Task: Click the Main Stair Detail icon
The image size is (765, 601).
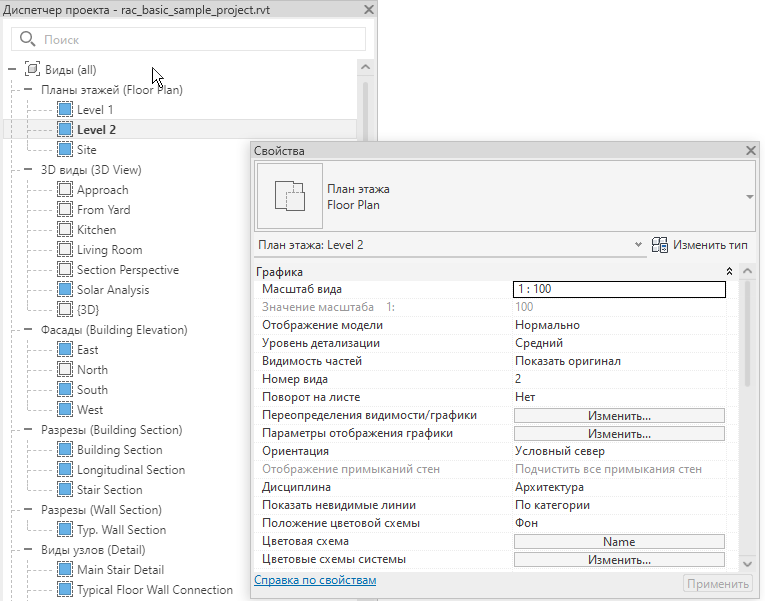Action: point(65,569)
